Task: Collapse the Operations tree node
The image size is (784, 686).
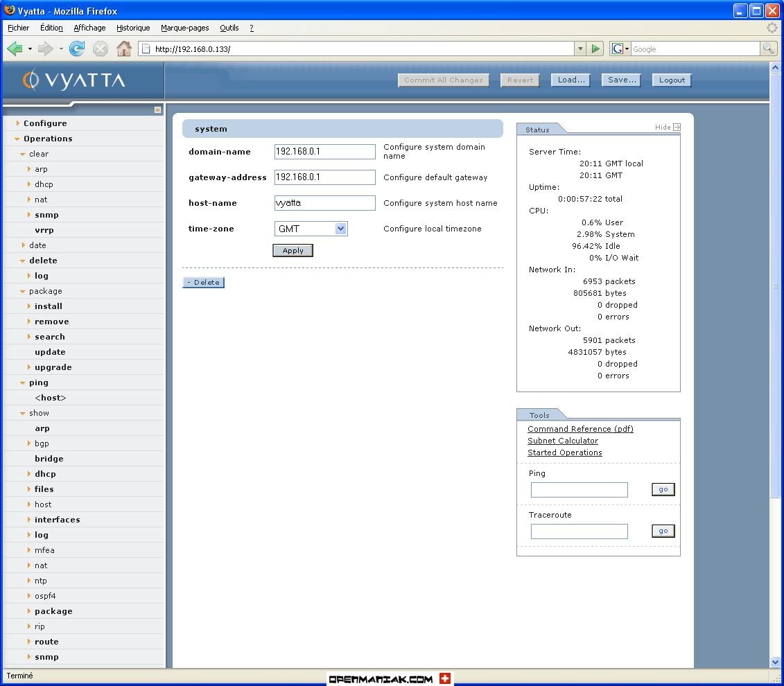Action: point(17,139)
